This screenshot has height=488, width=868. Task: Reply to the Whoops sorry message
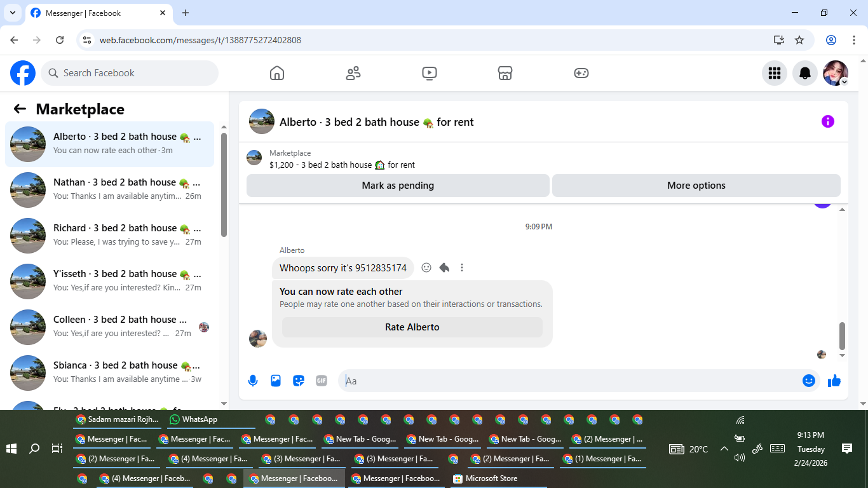pyautogui.click(x=444, y=268)
